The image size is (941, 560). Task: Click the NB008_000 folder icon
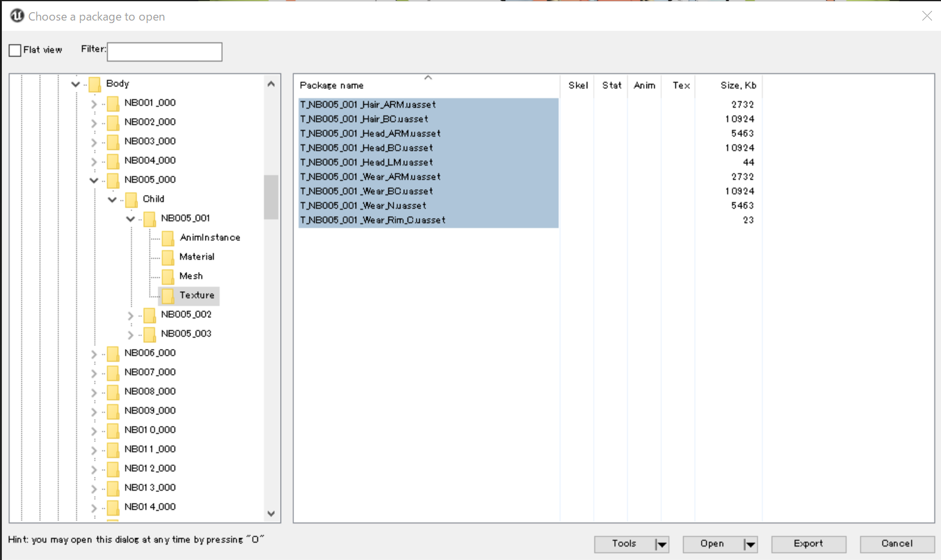tap(113, 392)
